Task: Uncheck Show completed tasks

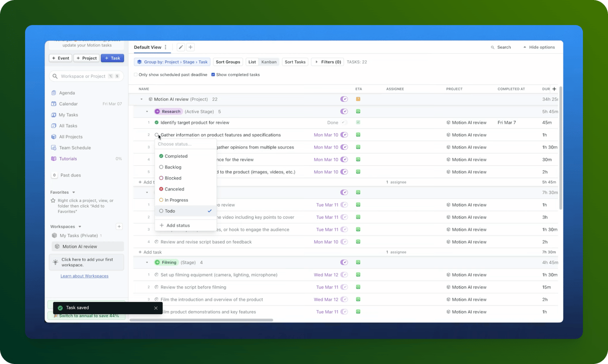Action: 213,75
